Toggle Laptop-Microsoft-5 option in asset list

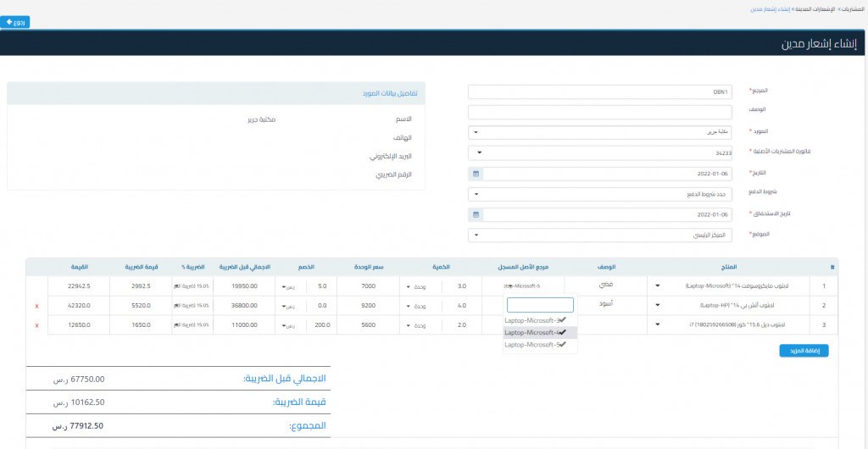[x=540, y=345]
